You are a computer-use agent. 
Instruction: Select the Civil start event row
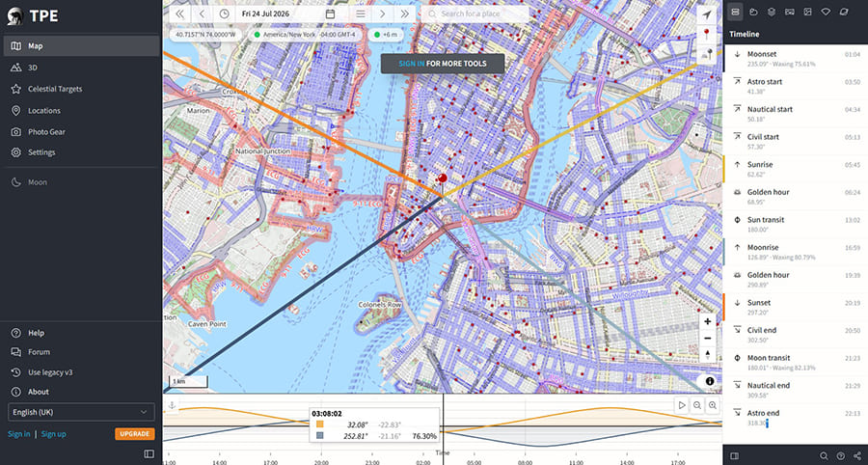pos(796,142)
